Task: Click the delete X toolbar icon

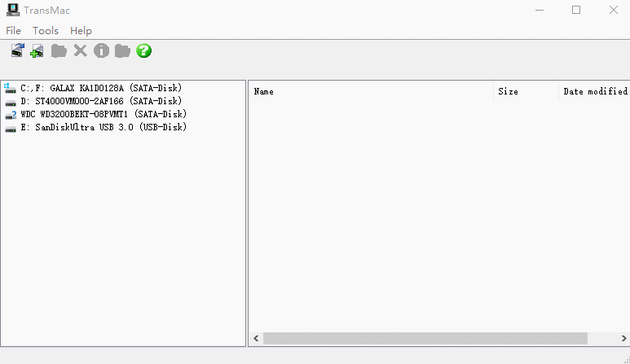Action: 81,51
